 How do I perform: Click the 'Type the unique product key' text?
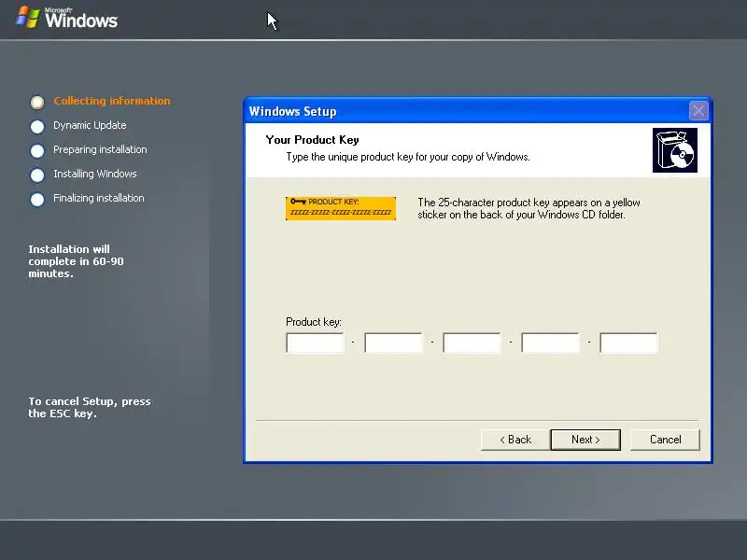(x=408, y=157)
